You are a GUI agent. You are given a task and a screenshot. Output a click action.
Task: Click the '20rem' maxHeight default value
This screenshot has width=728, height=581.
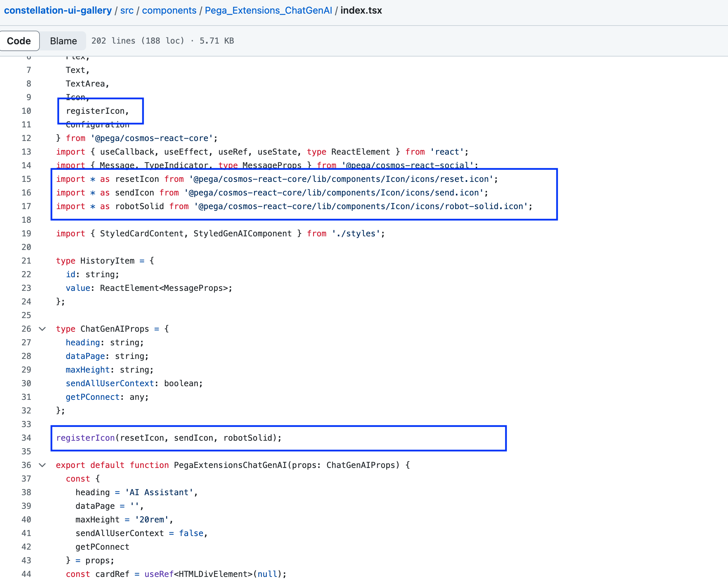pyautogui.click(x=152, y=520)
